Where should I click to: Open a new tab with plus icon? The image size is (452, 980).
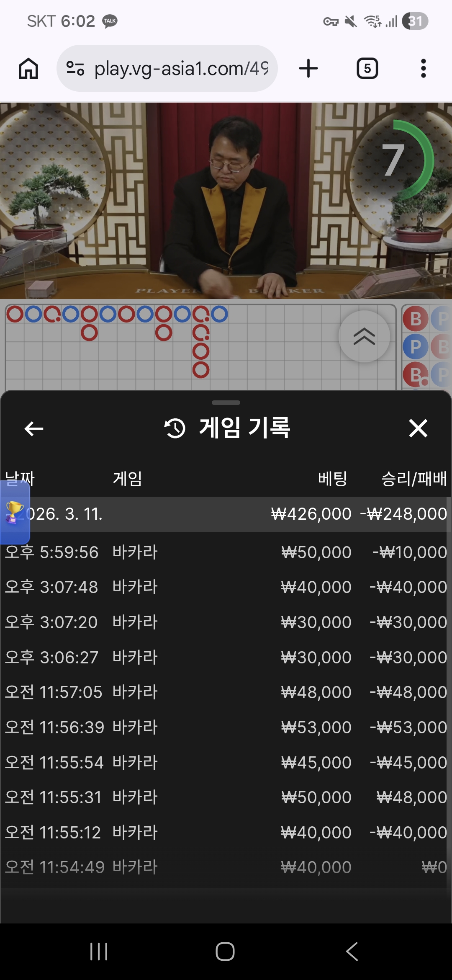(x=308, y=68)
